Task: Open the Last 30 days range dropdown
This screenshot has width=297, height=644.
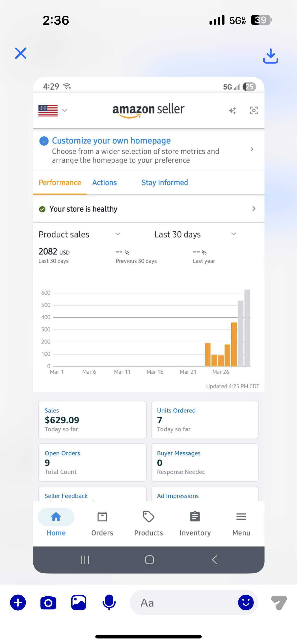Action: click(x=195, y=234)
